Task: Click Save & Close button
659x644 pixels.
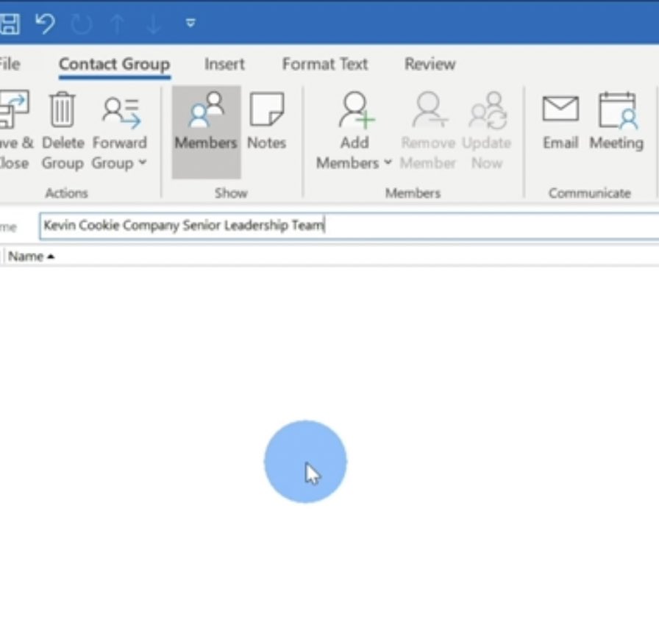Action: click(x=15, y=131)
